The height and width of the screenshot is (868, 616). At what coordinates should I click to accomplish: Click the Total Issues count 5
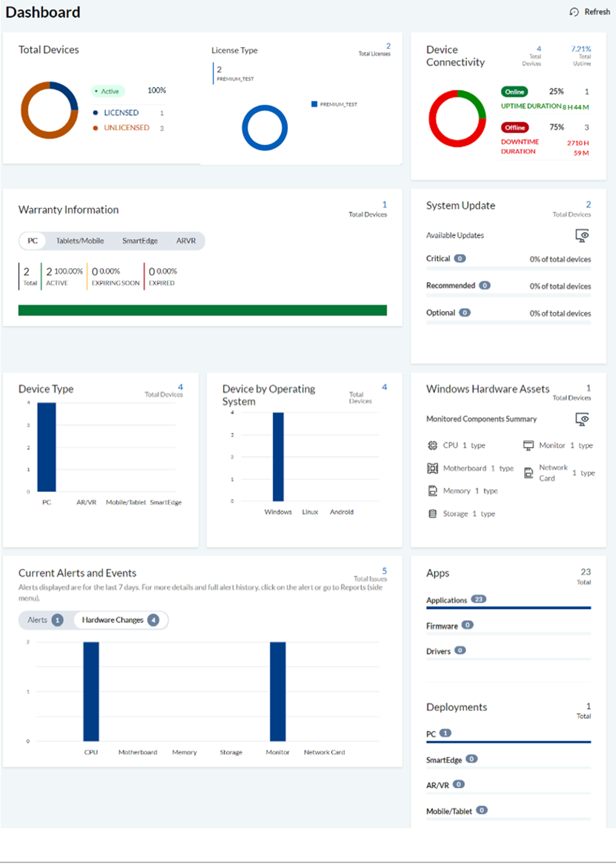385,571
